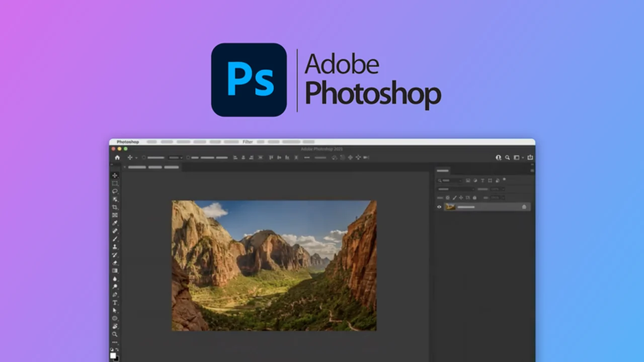Enable the lock all button in the Layers panel

pos(473,198)
